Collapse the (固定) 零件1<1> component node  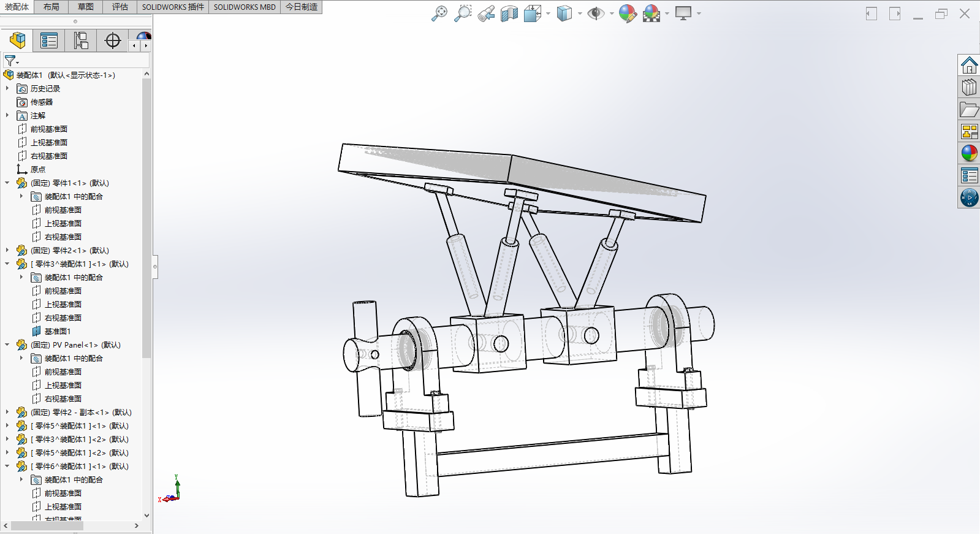7,183
